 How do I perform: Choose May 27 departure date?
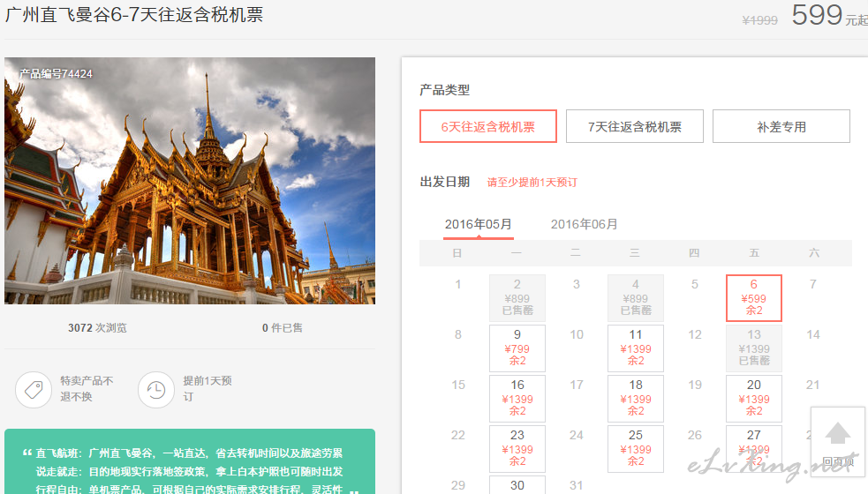[753, 449]
